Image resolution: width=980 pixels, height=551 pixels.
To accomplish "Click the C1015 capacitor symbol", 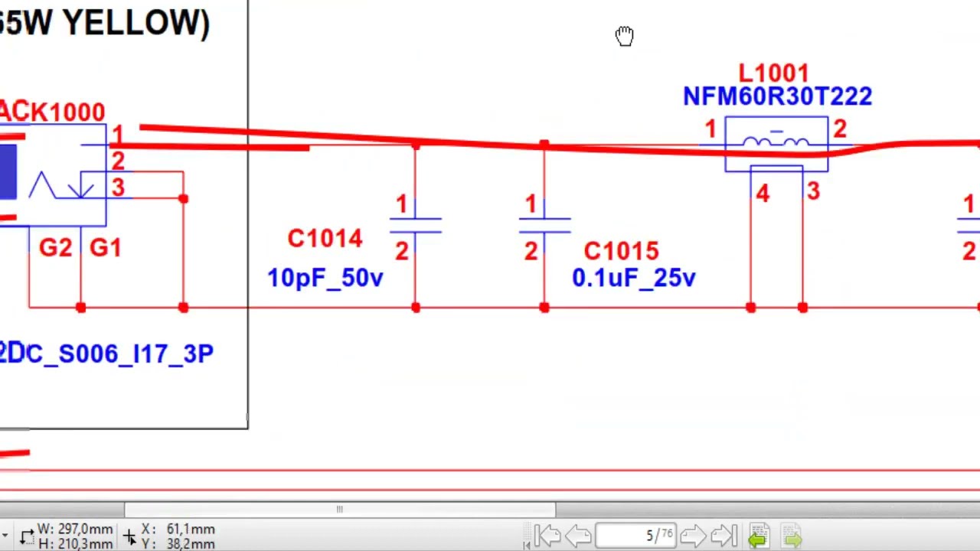I will [544, 225].
